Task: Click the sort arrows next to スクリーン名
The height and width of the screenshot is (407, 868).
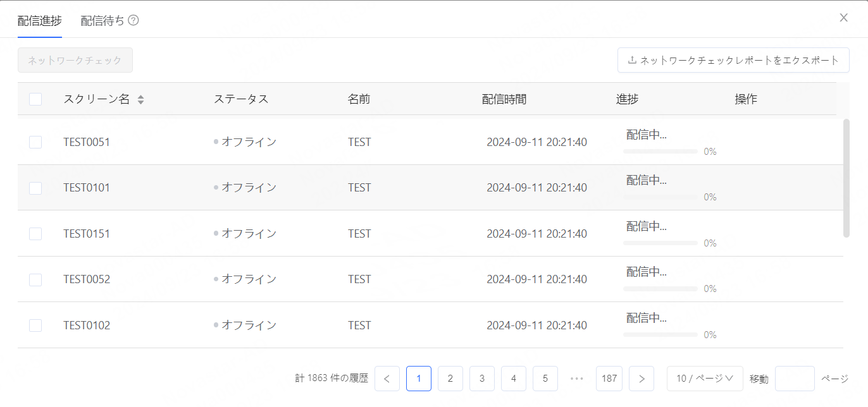Action: (140, 99)
